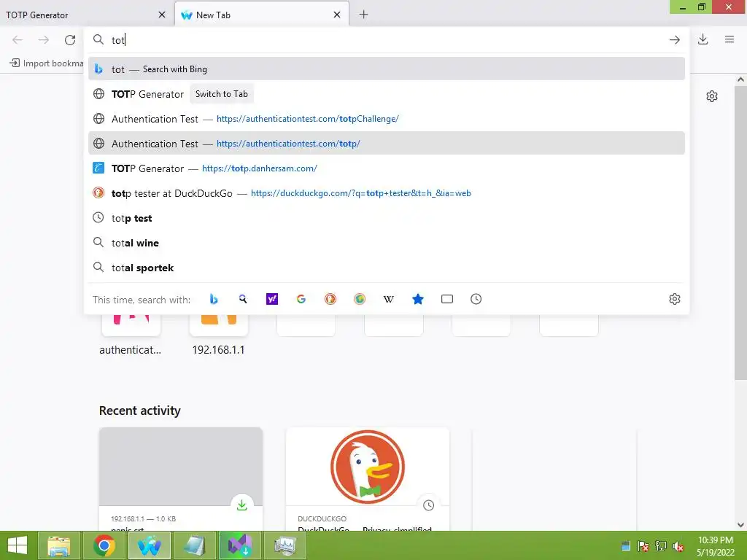Open the Visual Studio installer taskbar icon

pyautogui.click(x=240, y=545)
